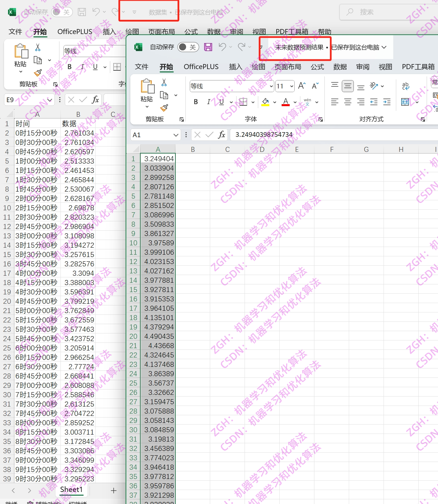Click the Insert Function fx icon in front window
The image size is (438, 504).
(x=222, y=135)
